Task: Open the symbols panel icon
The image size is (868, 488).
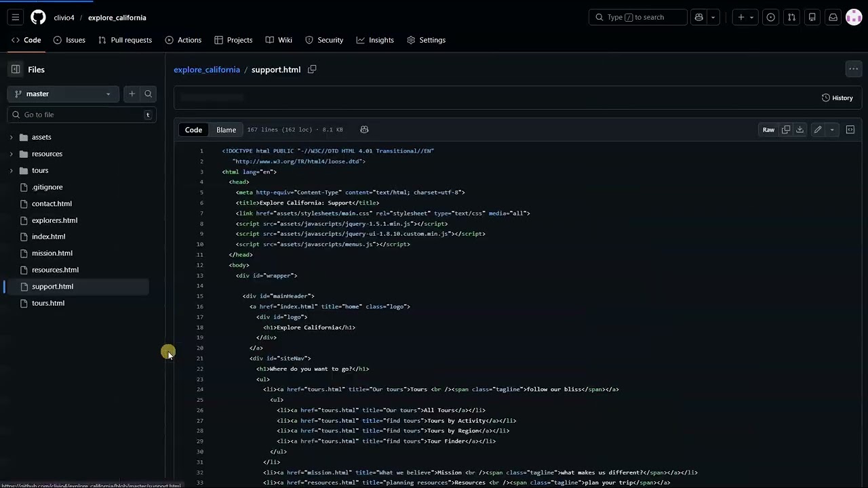Action: [850, 129]
